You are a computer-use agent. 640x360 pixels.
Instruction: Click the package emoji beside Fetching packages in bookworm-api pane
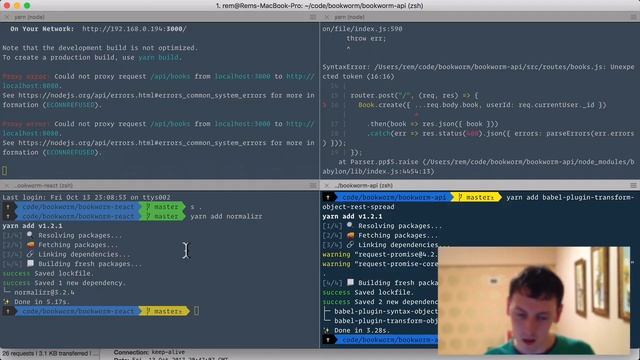tap(350, 235)
